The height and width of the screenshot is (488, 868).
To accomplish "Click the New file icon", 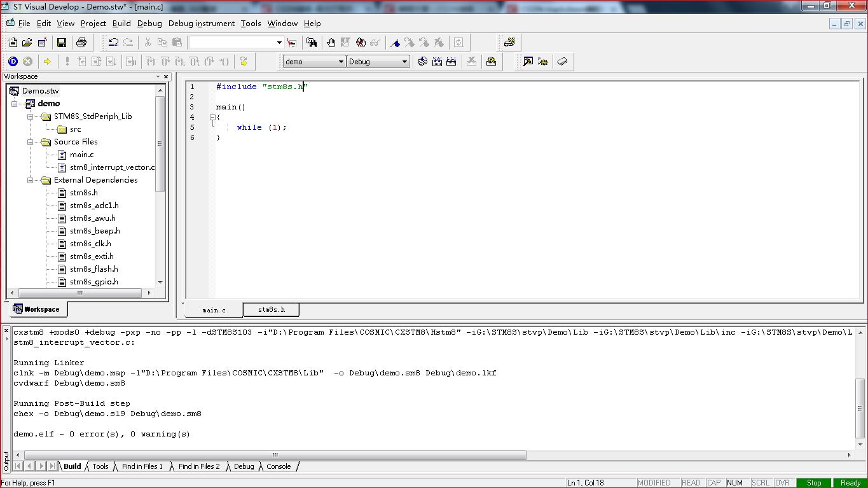I will pyautogui.click(x=13, y=43).
